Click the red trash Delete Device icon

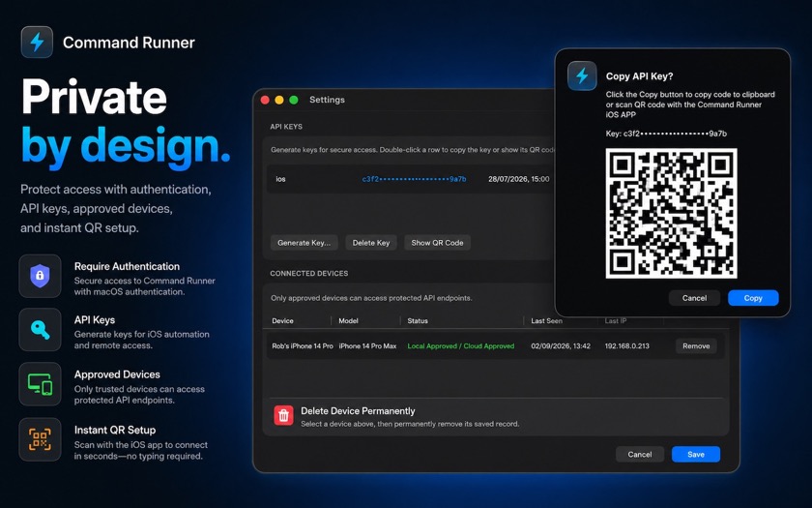(x=283, y=415)
